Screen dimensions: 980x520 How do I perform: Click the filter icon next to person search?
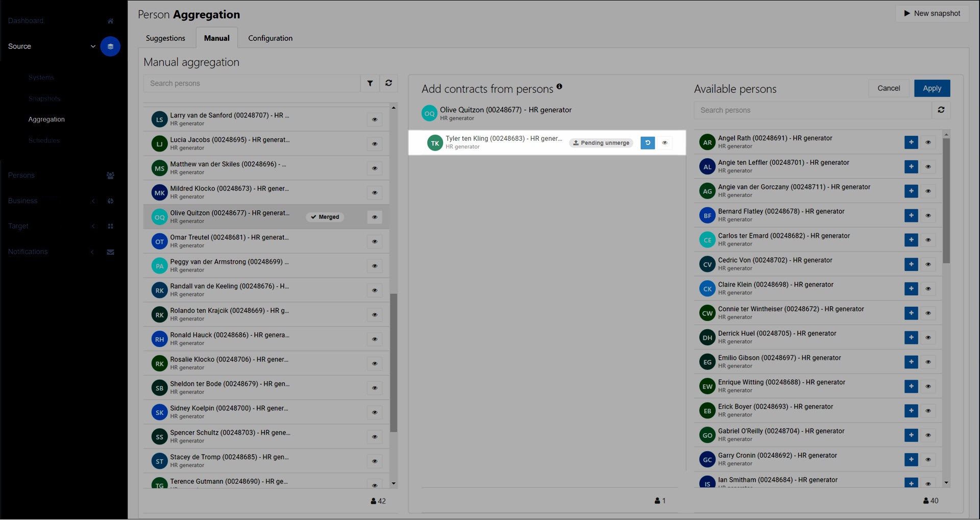tap(370, 83)
